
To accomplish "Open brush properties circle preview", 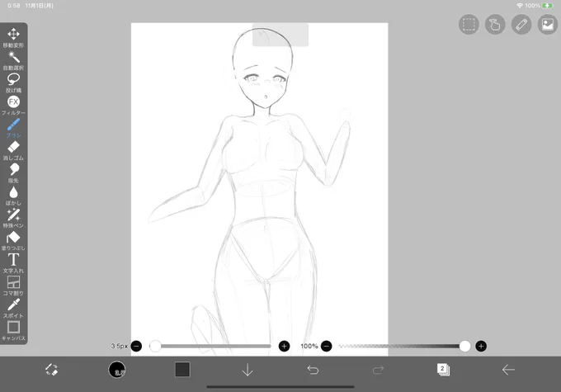I will click(x=117, y=370).
